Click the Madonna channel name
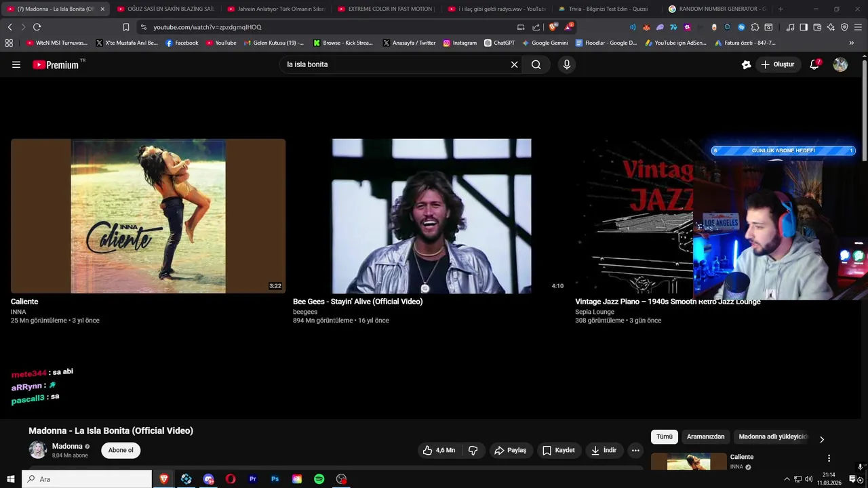The width and height of the screenshot is (868, 488). tap(67, 446)
